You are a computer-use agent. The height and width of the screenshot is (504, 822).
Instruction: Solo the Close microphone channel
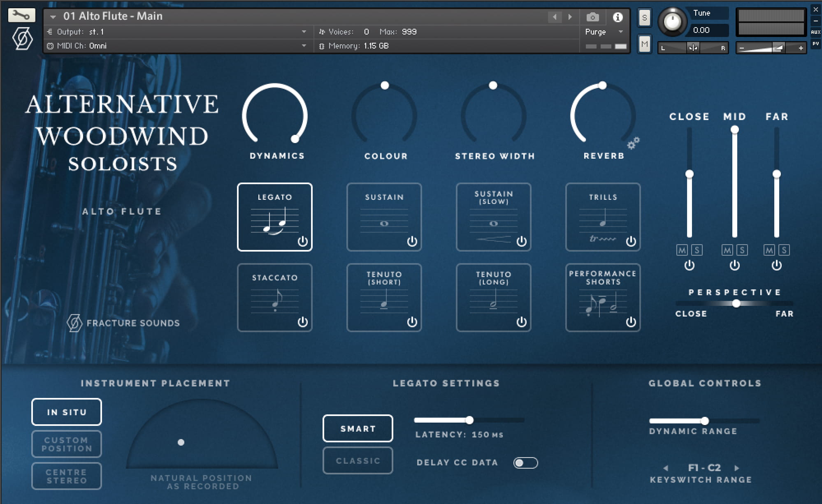(697, 250)
